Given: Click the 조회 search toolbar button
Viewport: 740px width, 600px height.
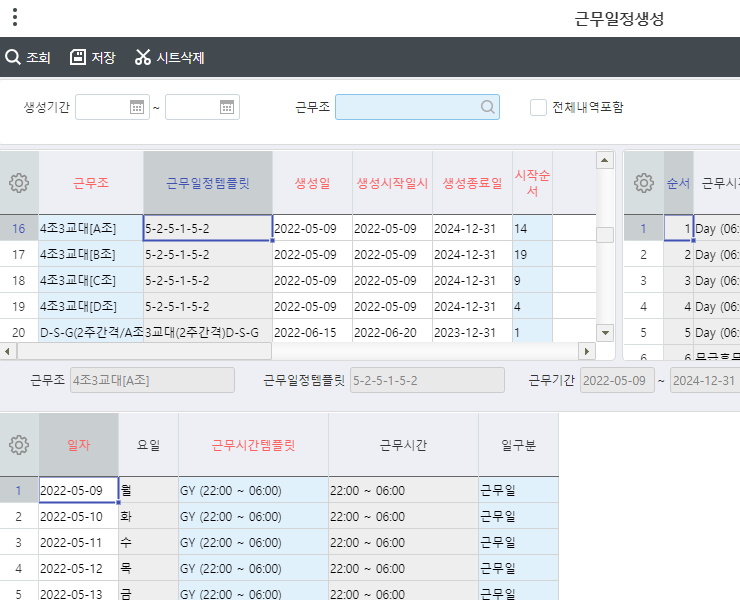Looking at the screenshot, I should [x=28, y=57].
